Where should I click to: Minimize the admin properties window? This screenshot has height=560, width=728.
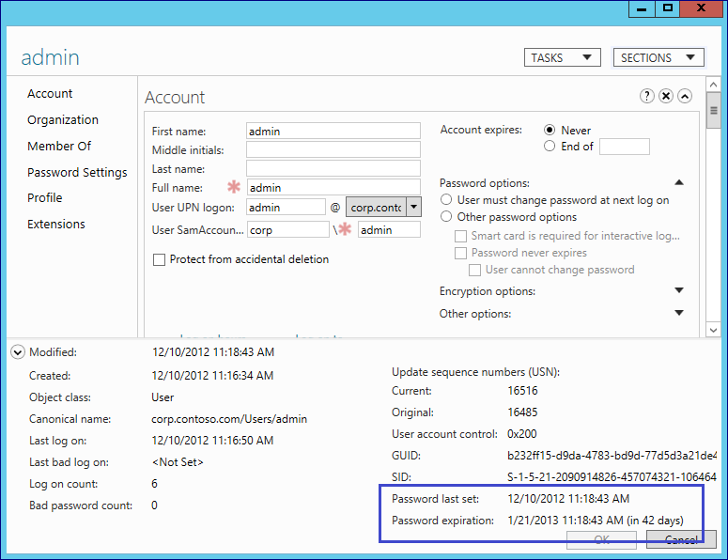point(642,8)
